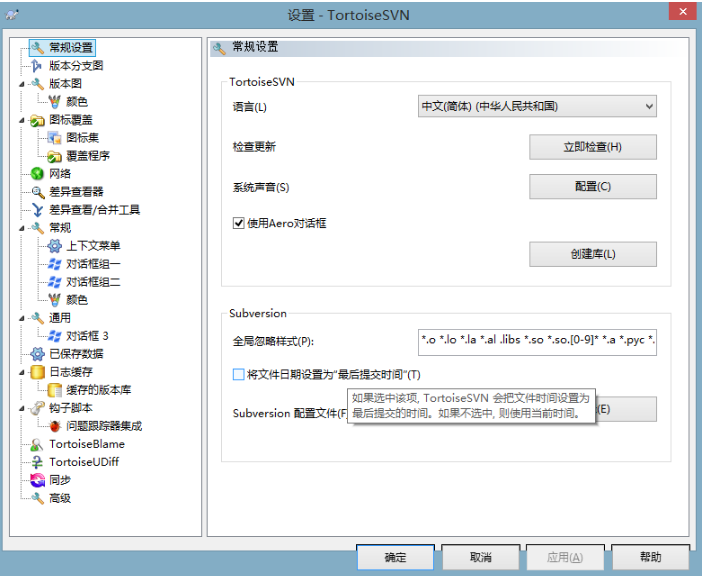Viewport: 708px width, 576px height.
Task: Confirm with the 确定 button
Action: coord(395,557)
